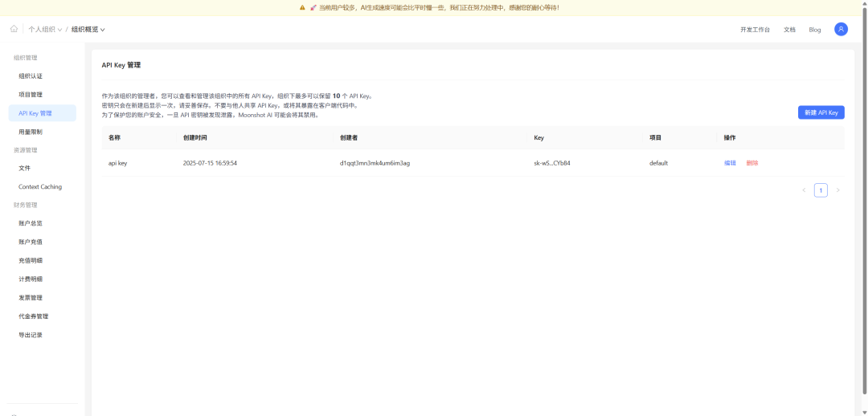The image size is (868, 416).
Task: Click the Key column header
Action: [x=538, y=137]
